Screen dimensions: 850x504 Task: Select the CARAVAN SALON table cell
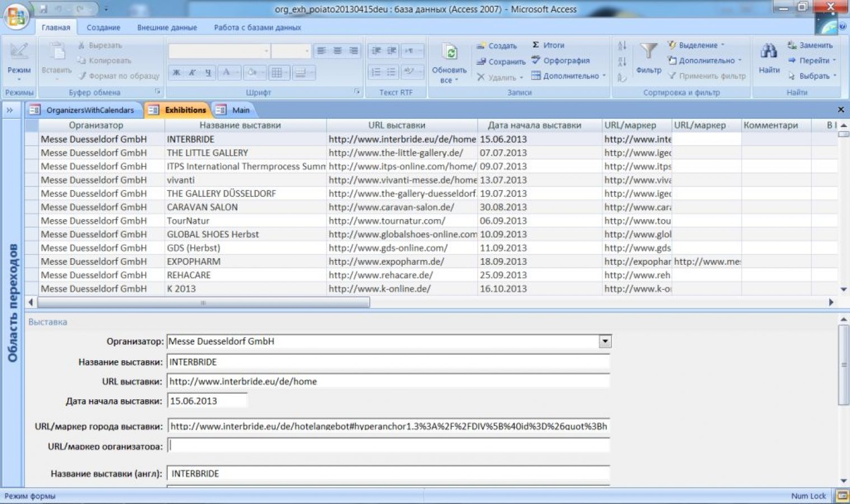tap(245, 207)
